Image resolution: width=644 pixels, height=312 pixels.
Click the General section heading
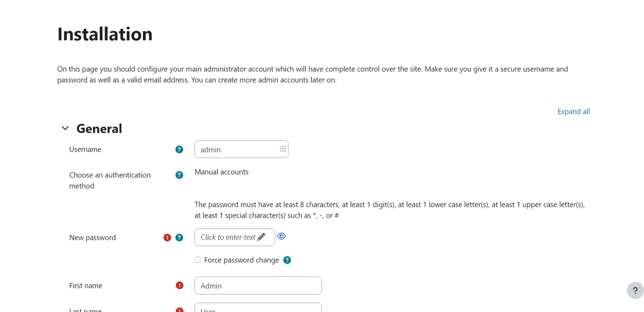pos(99,129)
